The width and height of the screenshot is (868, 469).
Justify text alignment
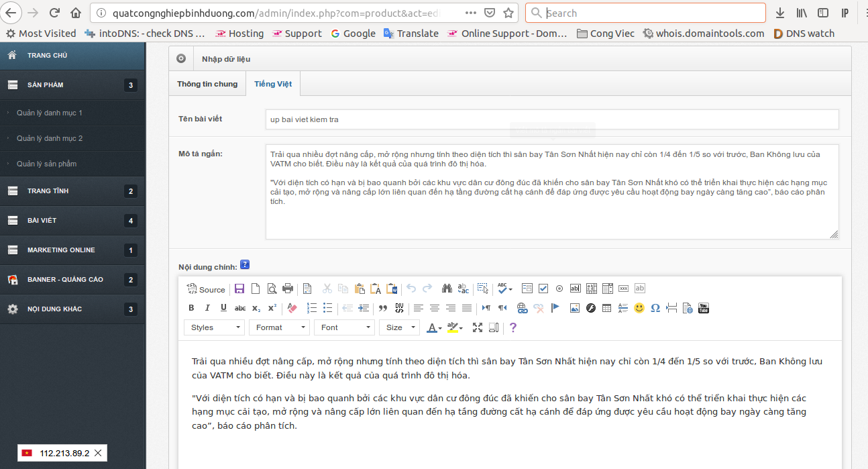[467, 308]
